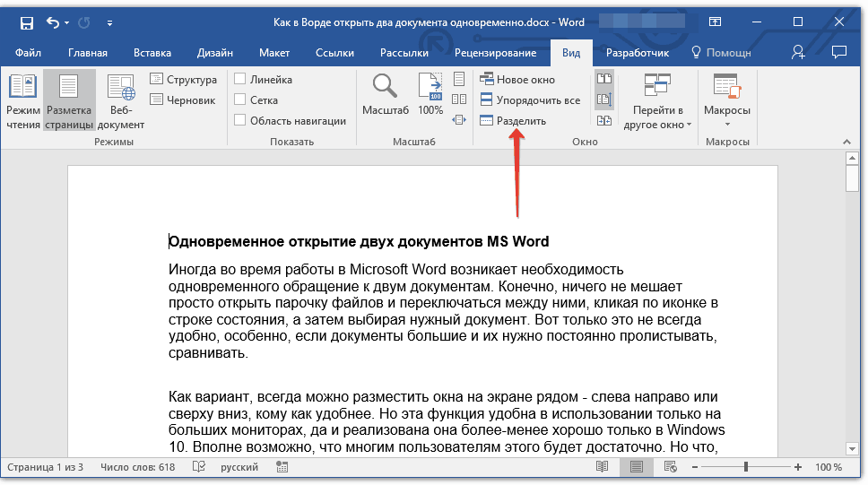Open a New Window (Новое окно)
Viewport: 868px width, 485px height.
click(x=517, y=80)
